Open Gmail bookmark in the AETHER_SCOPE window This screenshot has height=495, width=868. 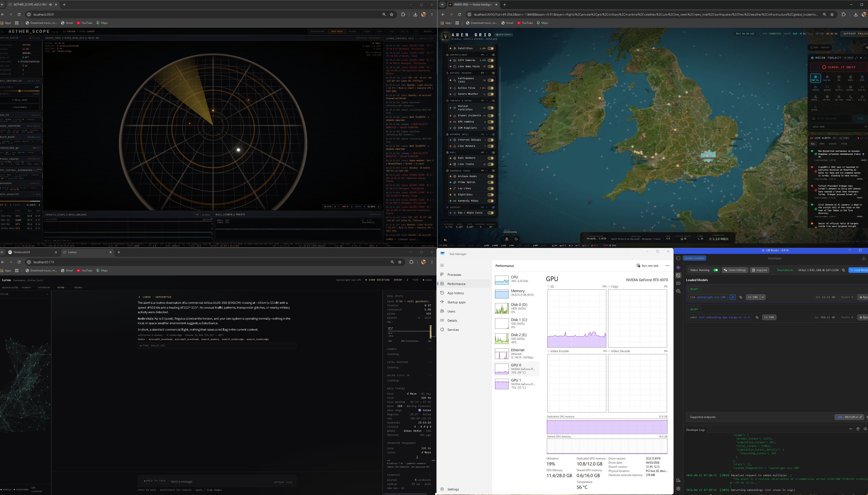(67, 23)
